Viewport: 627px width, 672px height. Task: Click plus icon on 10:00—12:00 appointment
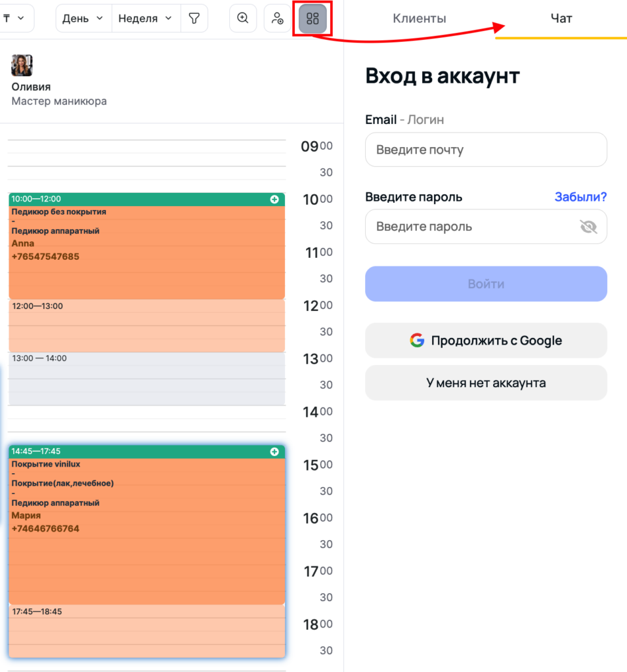(274, 199)
